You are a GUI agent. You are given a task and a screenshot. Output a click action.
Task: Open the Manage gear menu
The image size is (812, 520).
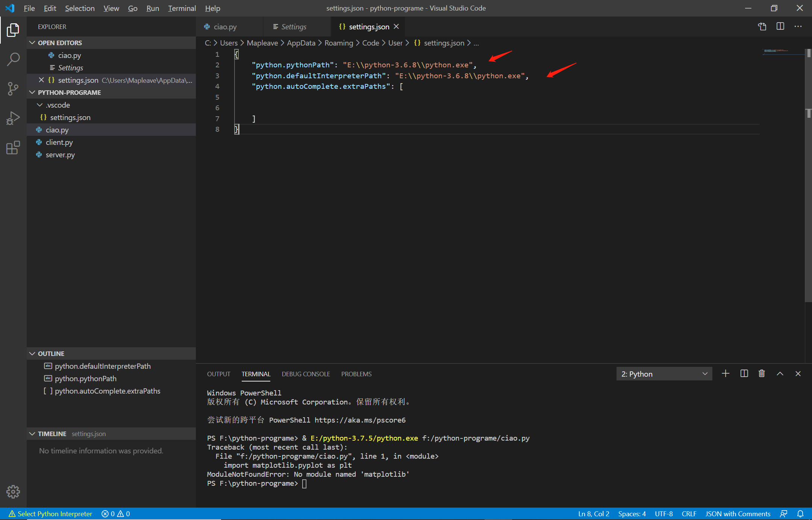14,491
